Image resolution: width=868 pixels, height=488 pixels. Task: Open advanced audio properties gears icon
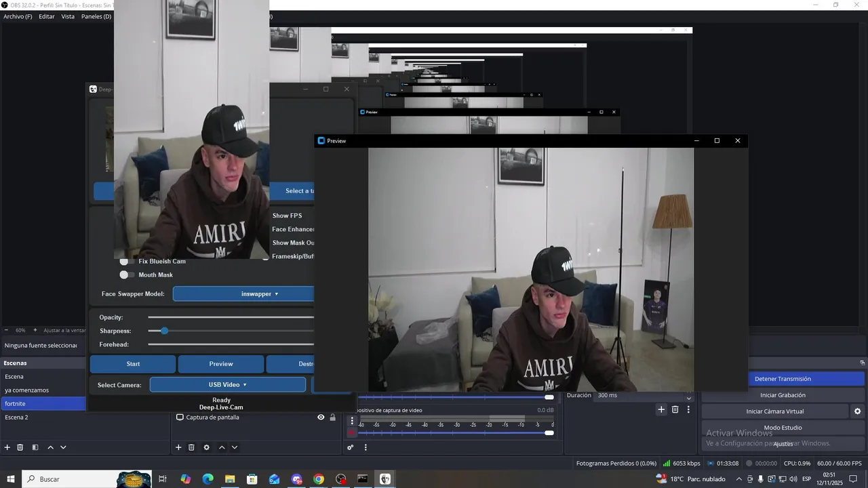coord(351,447)
